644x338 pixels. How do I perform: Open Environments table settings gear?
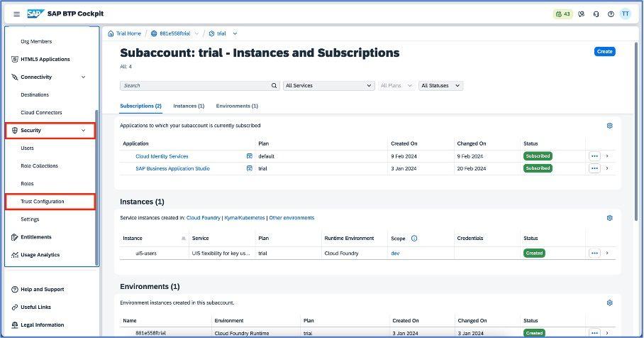click(609, 302)
